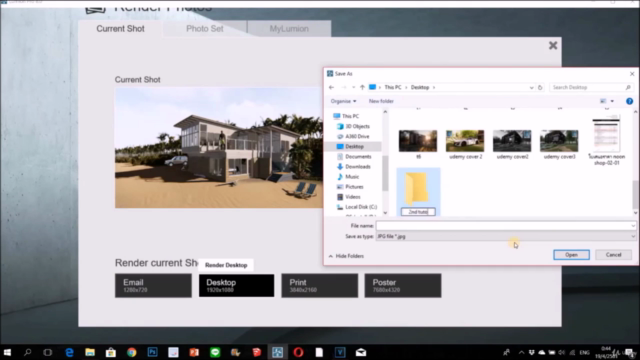
Task: Open File Explorer from taskbar
Action: coord(90,352)
